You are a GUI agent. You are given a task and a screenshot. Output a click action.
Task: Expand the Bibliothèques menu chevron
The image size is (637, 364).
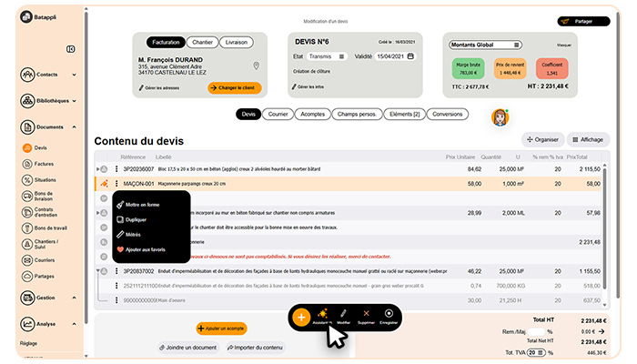[x=74, y=101]
